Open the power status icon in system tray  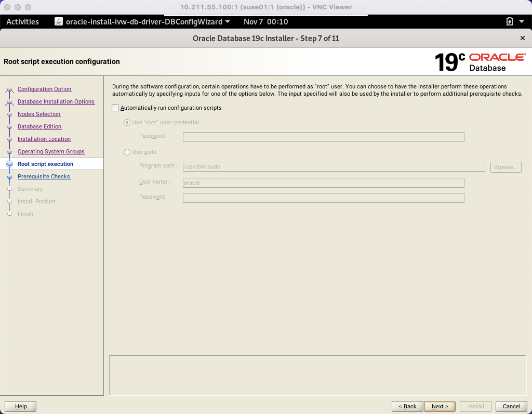509,22
